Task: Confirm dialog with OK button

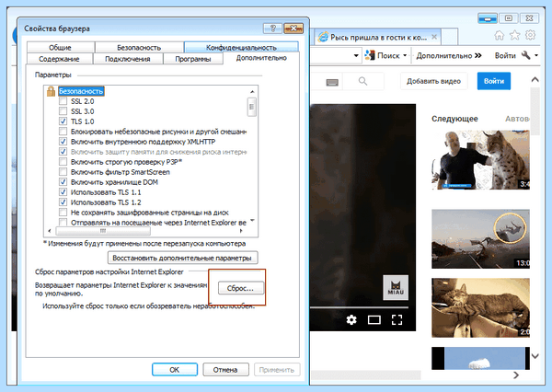Action: tap(175, 370)
